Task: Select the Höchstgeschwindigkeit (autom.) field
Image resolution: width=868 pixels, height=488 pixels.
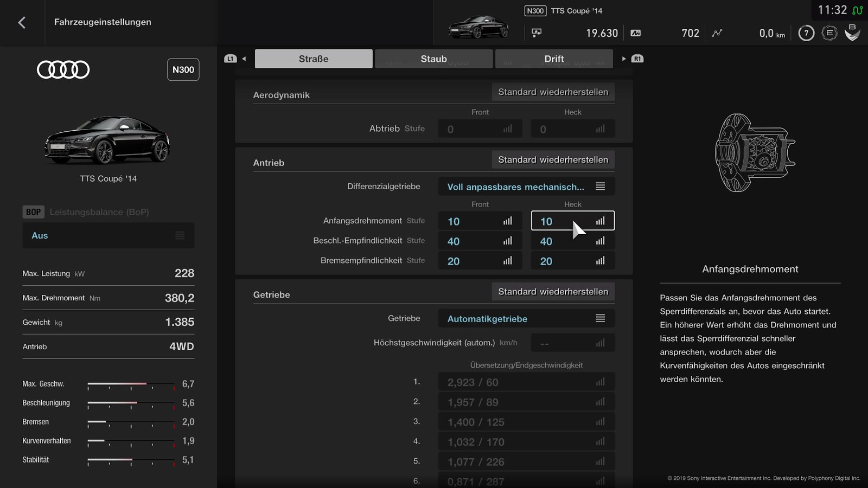Action: 572,343
